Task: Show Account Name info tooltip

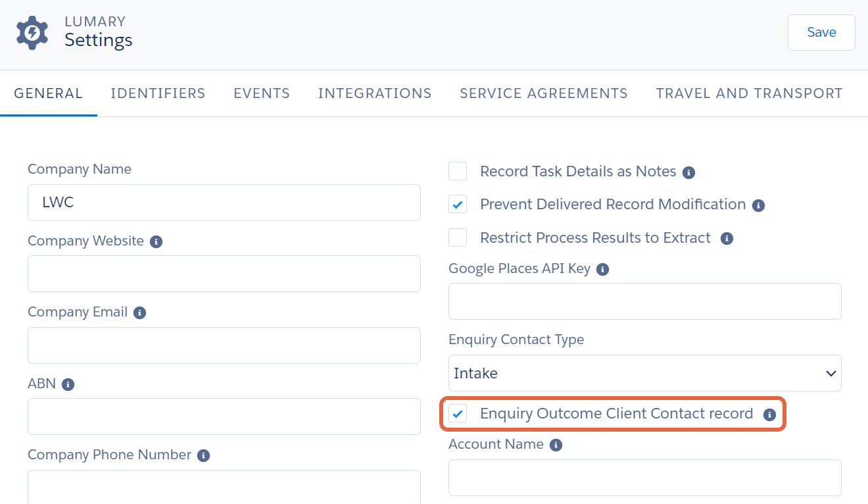Action: click(x=556, y=445)
